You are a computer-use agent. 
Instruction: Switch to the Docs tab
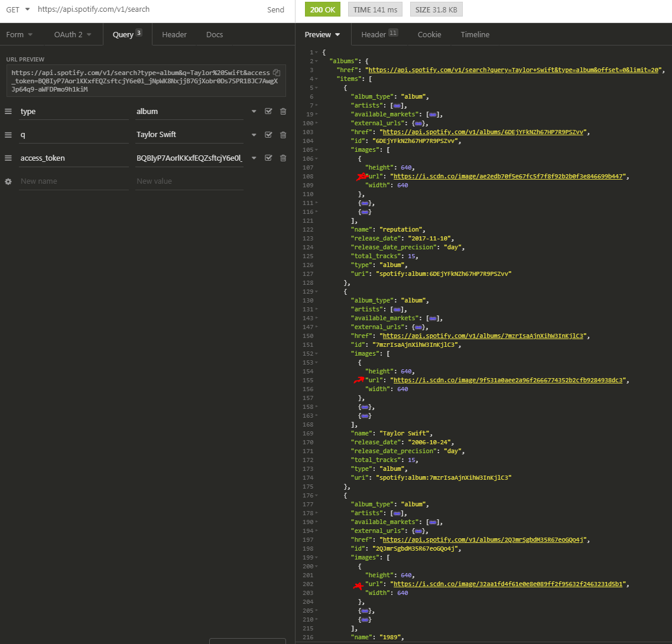coord(215,35)
